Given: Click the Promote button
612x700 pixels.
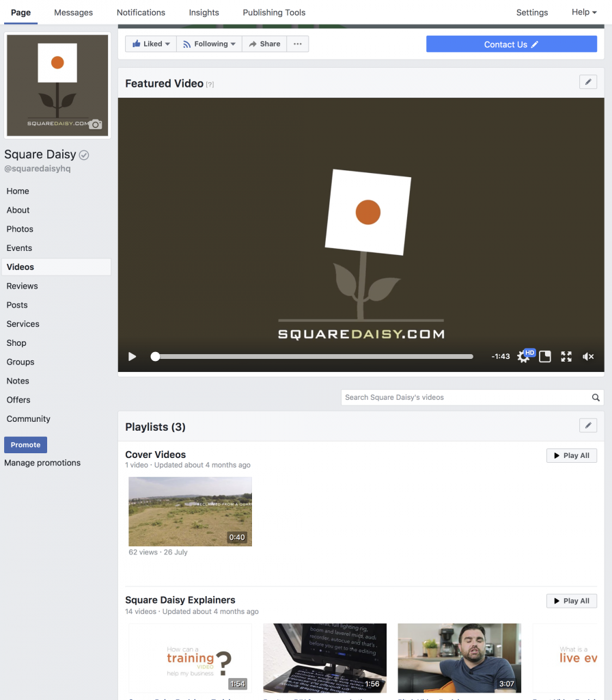Looking at the screenshot, I should 25,444.
